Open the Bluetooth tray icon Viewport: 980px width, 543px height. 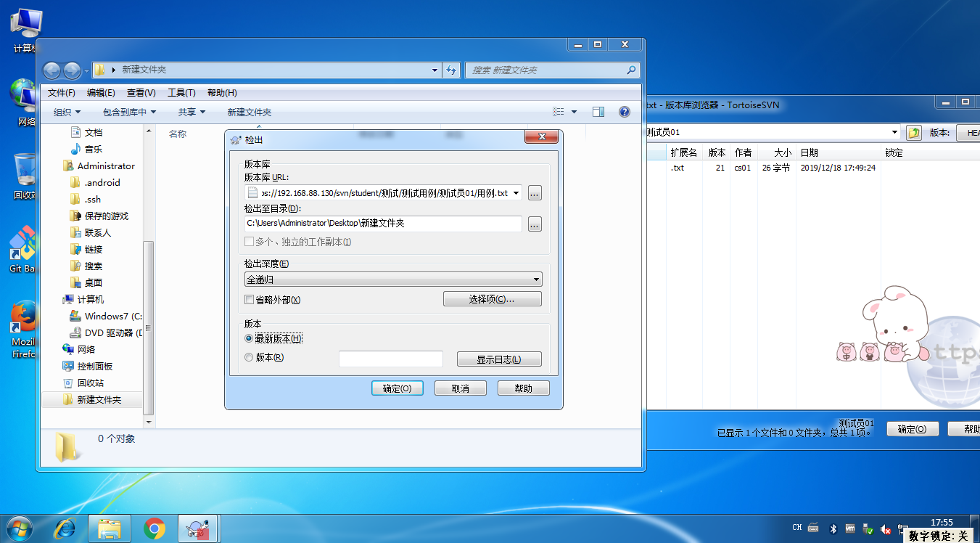coord(833,528)
